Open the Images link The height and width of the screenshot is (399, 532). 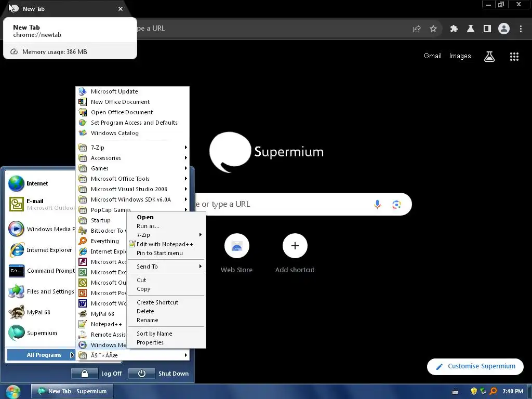[x=460, y=56]
